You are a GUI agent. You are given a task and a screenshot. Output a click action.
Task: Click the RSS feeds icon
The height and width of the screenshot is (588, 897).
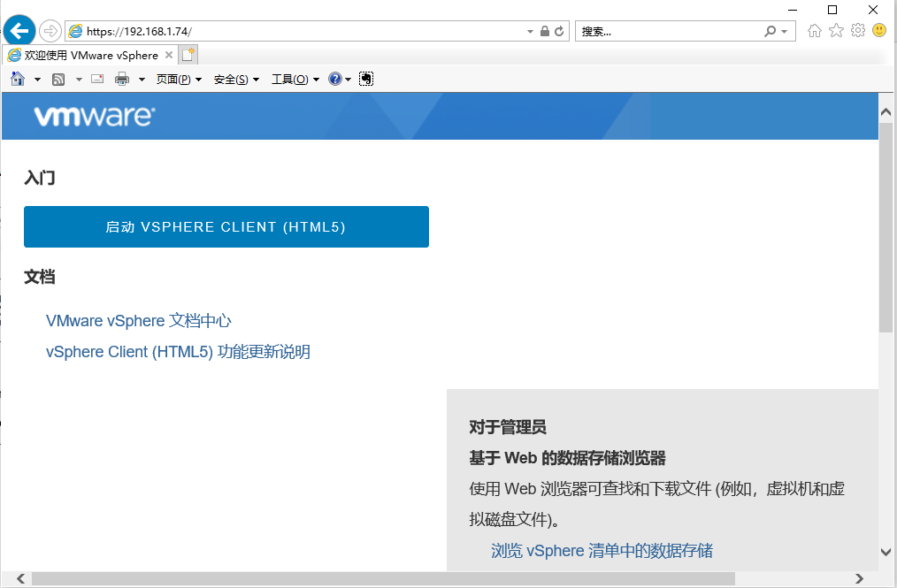pyautogui.click(x=58, y=79)
